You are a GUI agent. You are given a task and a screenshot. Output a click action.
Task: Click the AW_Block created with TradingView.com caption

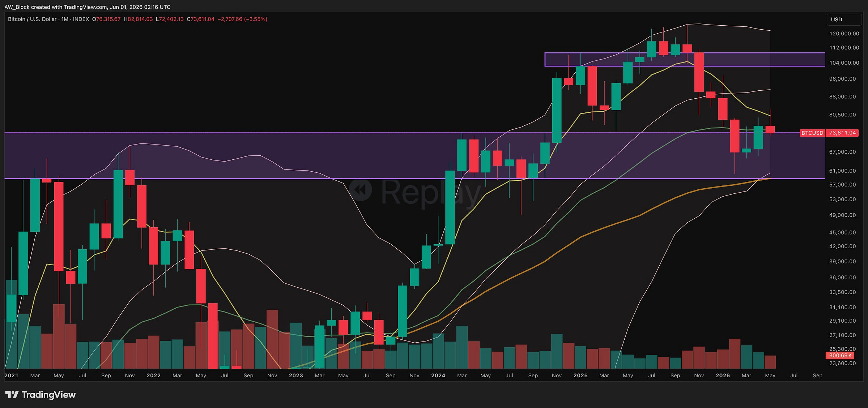coord(88,7)
